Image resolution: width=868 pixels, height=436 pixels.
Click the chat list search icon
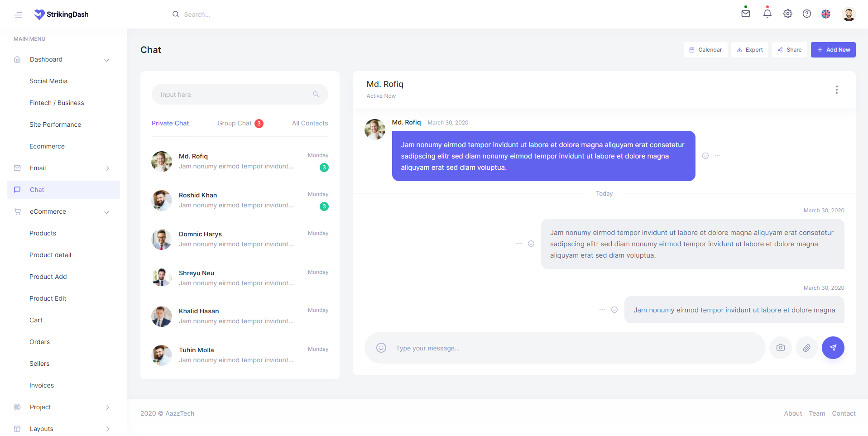316,94
